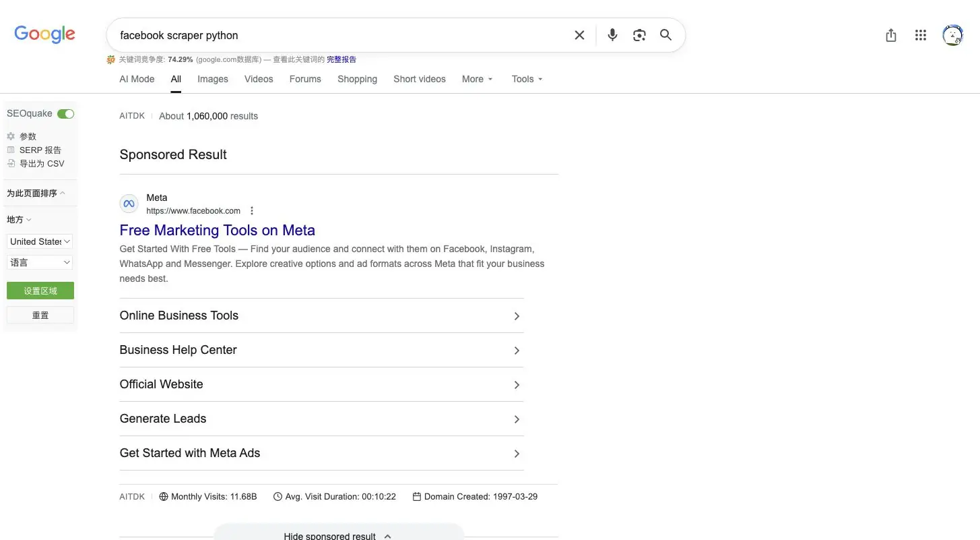Switch to Videos tab
This screenshot has width=980, height=540.
click(x=259, y=79)
